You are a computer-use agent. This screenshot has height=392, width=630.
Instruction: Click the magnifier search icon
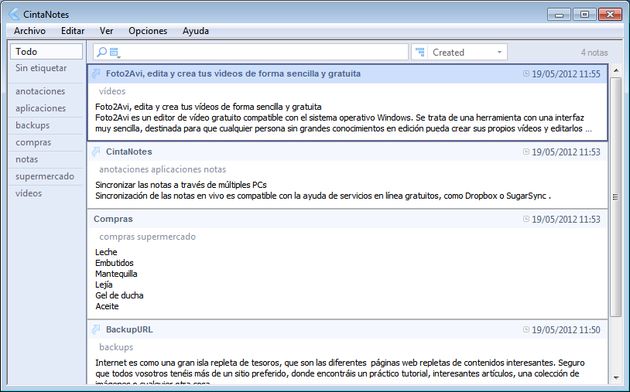coord(102,52)
